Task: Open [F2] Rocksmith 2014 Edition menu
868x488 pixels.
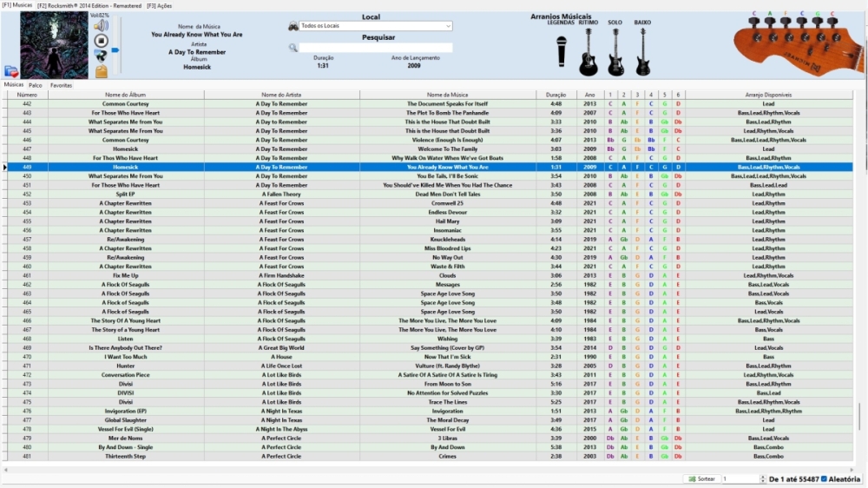Action: click(89, 5)
